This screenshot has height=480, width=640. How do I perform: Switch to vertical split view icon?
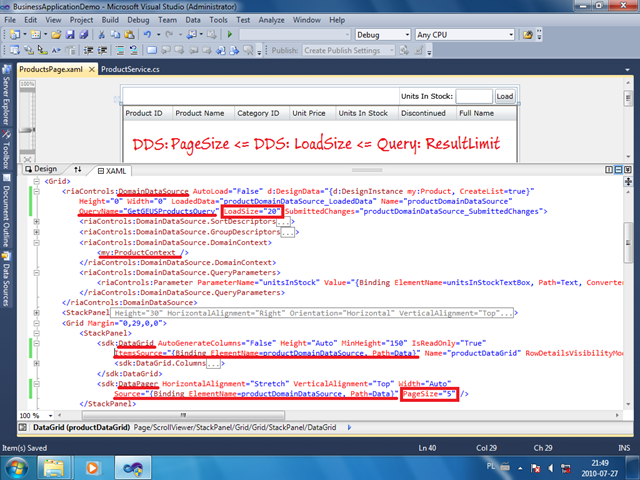pos(609,169)
